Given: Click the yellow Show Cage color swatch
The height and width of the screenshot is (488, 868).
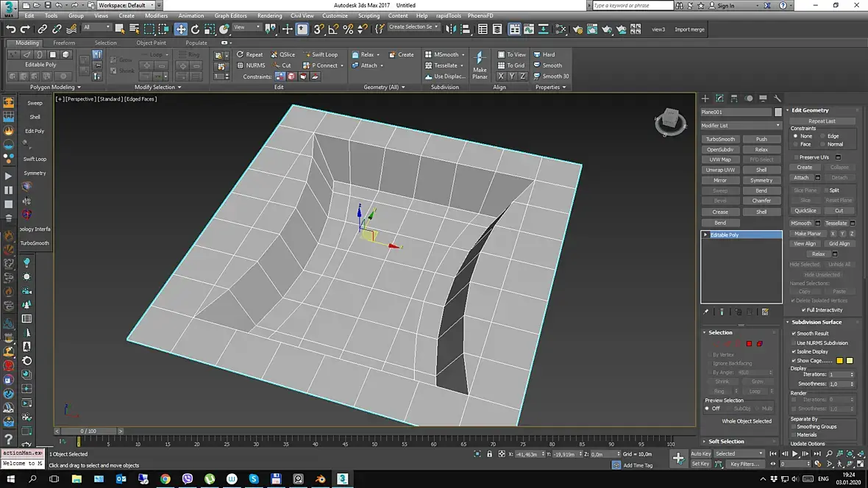Looking at the screenshot, I should coord(840,361).
